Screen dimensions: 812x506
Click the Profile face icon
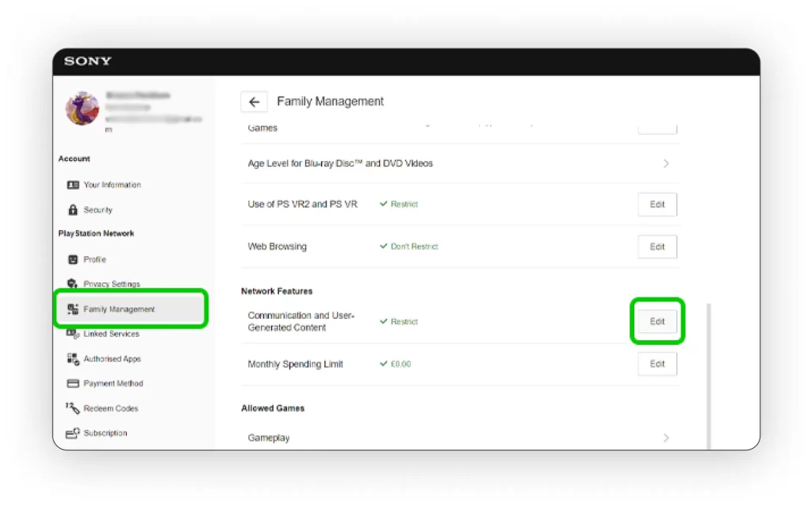(x=73, y=259)
